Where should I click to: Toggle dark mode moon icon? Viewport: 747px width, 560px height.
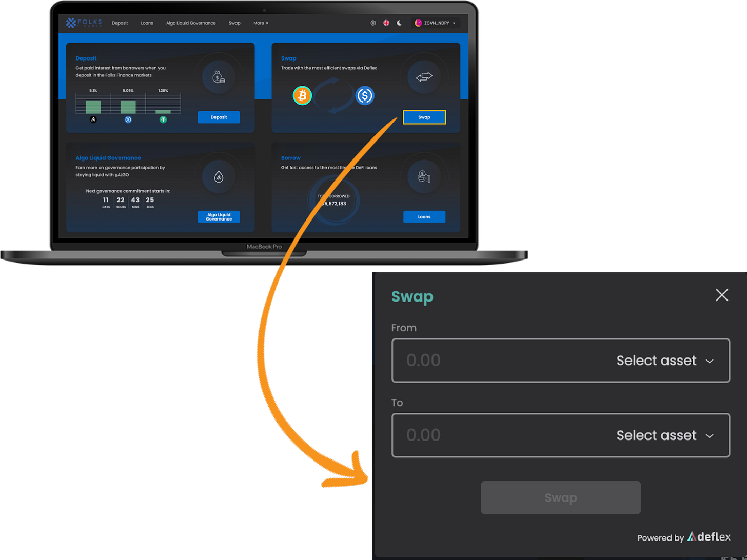tap(399, 23)
